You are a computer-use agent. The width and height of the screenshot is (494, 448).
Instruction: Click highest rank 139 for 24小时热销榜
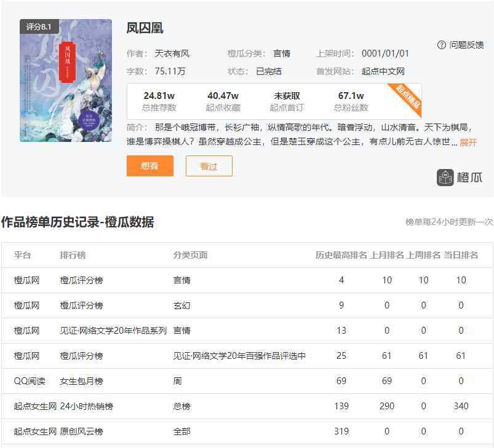tap(341, 406)
